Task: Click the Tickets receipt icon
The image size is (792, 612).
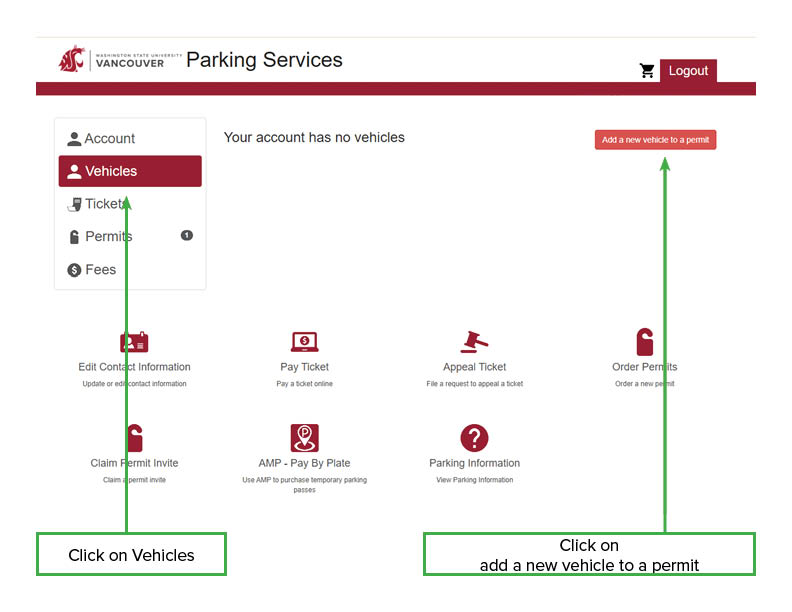Action: pyautogui.click(x=74, y=205)
